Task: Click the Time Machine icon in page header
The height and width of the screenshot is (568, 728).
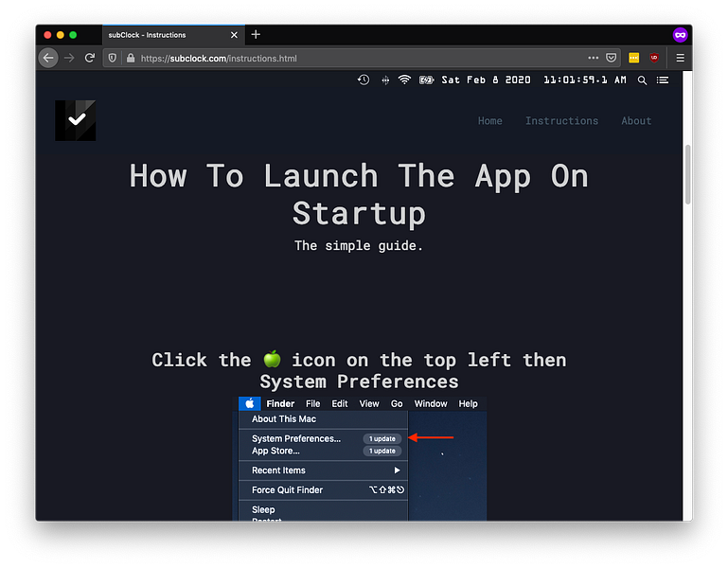Action: [364, 80]
